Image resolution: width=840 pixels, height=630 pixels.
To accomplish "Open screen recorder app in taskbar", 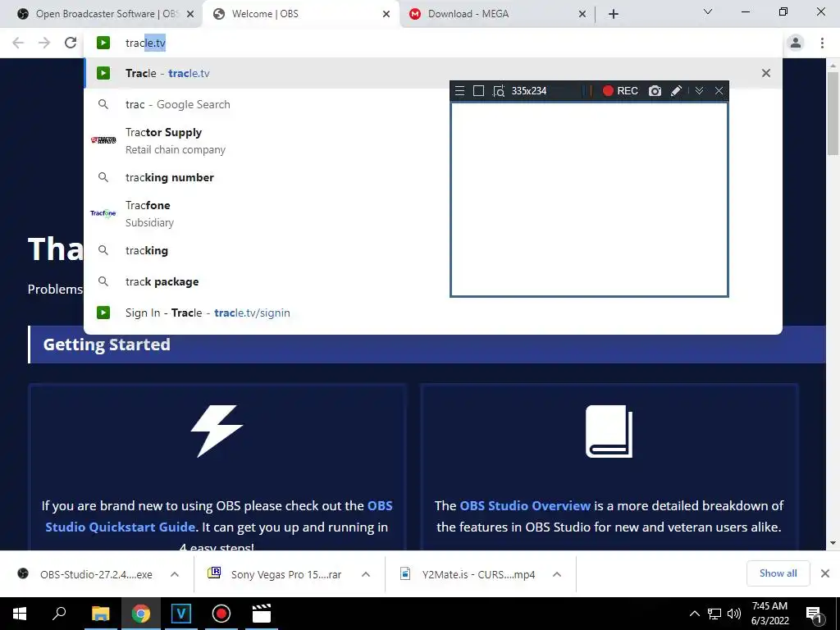I will pos(221,614).
